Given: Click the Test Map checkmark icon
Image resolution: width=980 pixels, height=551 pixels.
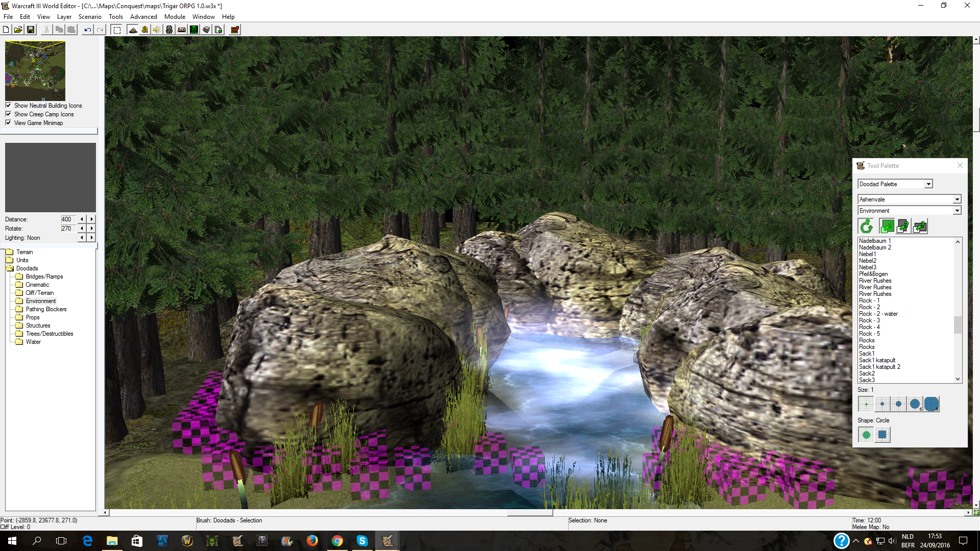Looking at the screenshot, I should point(235,30).
